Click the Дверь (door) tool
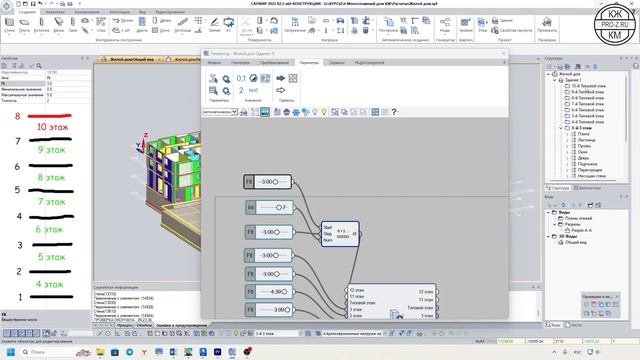 click(x=162, y=20)
